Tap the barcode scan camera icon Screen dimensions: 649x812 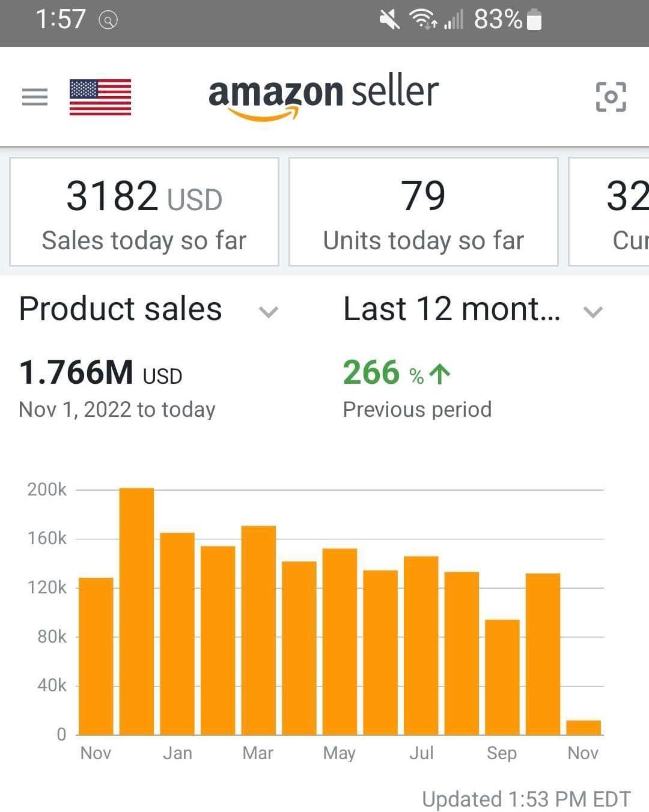pos(611,97)
